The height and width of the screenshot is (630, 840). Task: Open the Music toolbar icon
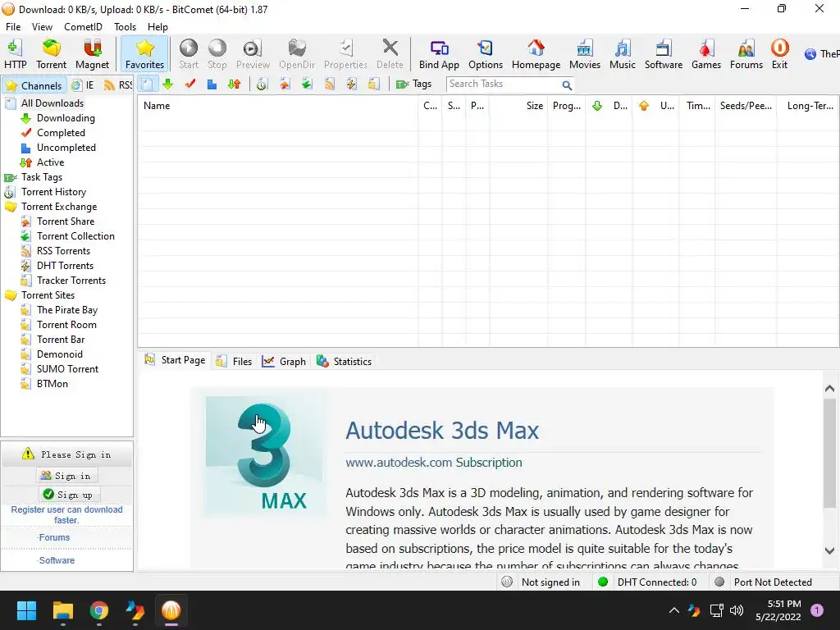623,54
